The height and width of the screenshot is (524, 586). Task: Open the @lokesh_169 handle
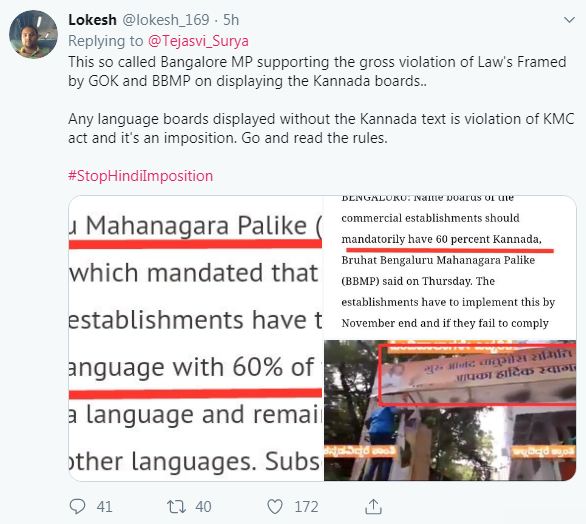(166, 20)
